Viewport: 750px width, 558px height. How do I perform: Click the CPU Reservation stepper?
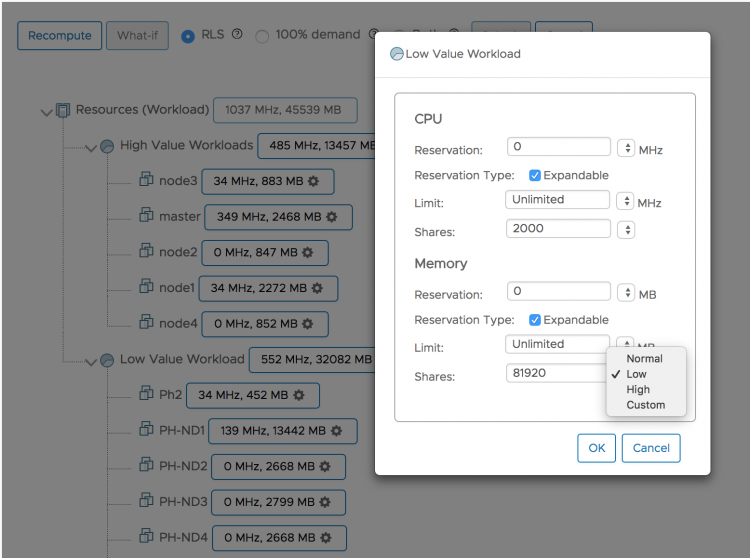[x=627, y=148]
